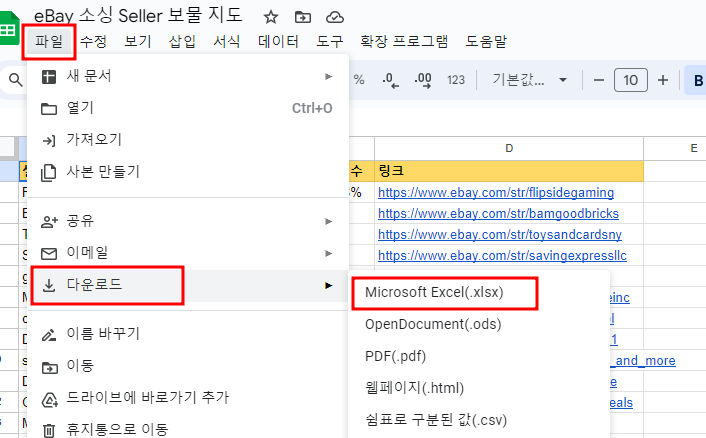Increase font size with plus button
706x438 pixels.
(x=663, y=81)
